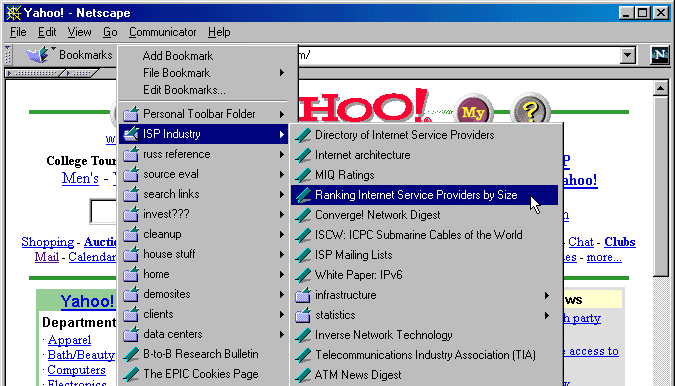This screenshot has width=675, height=386.
Task: Click folder icon beside clients
Action: 131,314
